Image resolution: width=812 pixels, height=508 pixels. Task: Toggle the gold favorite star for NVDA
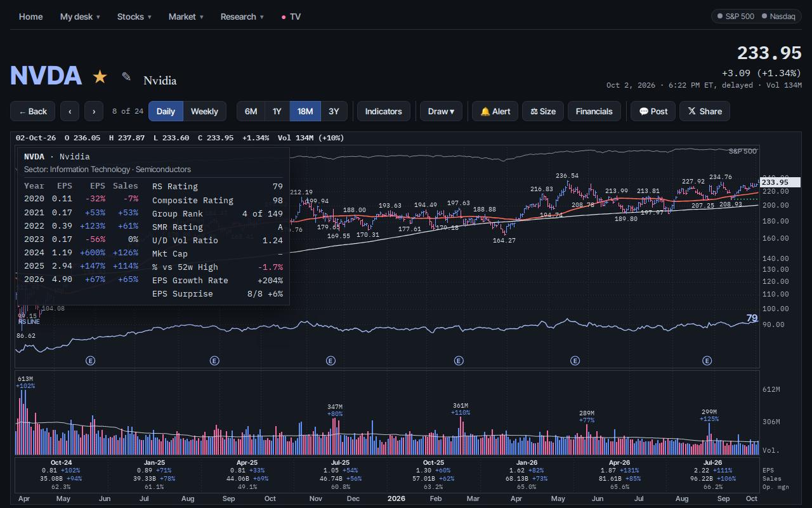click(100, 77)
